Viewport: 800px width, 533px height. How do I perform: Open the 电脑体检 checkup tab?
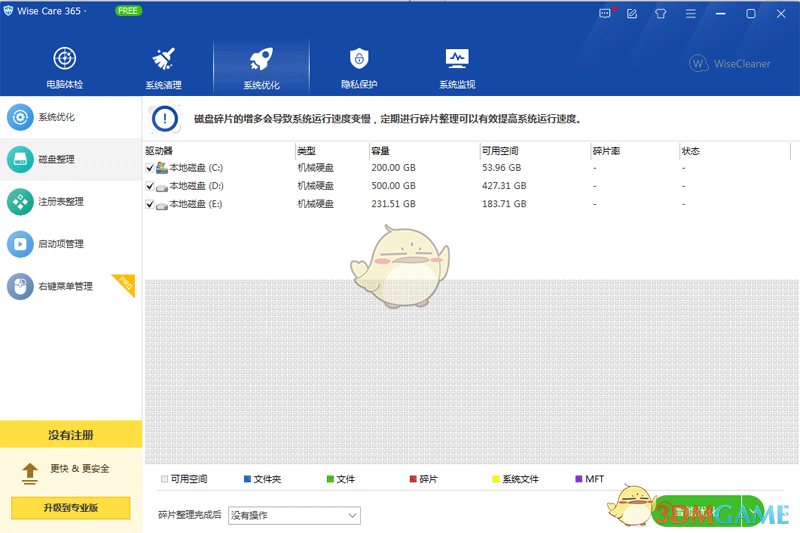pos(65,67)
